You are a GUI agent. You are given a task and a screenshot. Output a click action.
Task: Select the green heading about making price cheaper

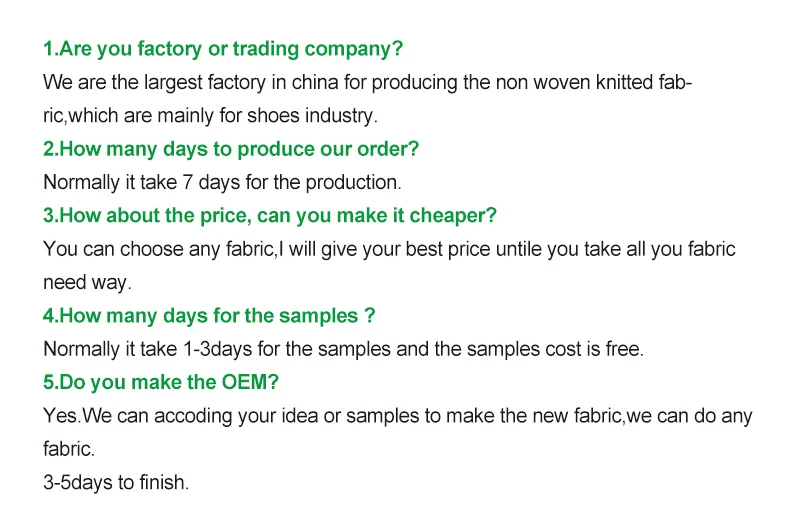[x=270, y=215]
